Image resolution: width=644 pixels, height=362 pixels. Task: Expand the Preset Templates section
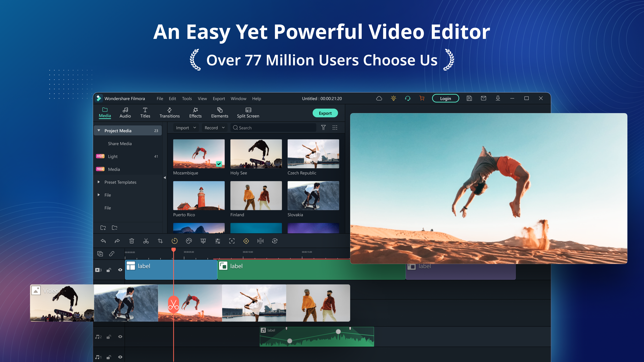[x=99, y=182]
